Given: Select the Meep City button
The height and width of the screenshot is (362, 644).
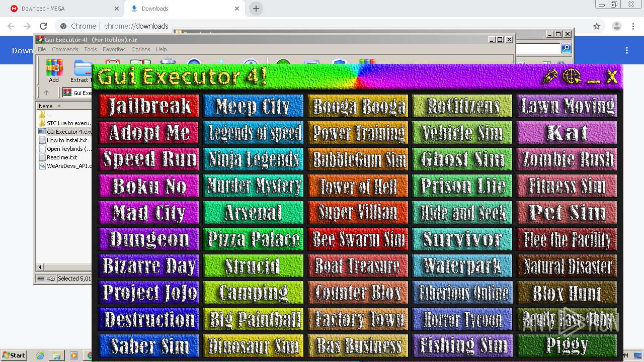Looking at the screenshot, I should click(253, 106).
